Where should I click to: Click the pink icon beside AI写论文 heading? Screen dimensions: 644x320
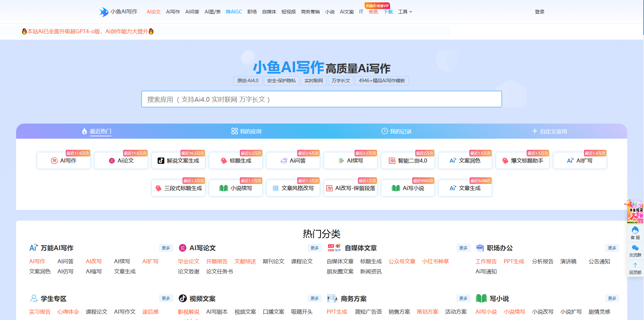pyautogui.click(x=182, y=248)
